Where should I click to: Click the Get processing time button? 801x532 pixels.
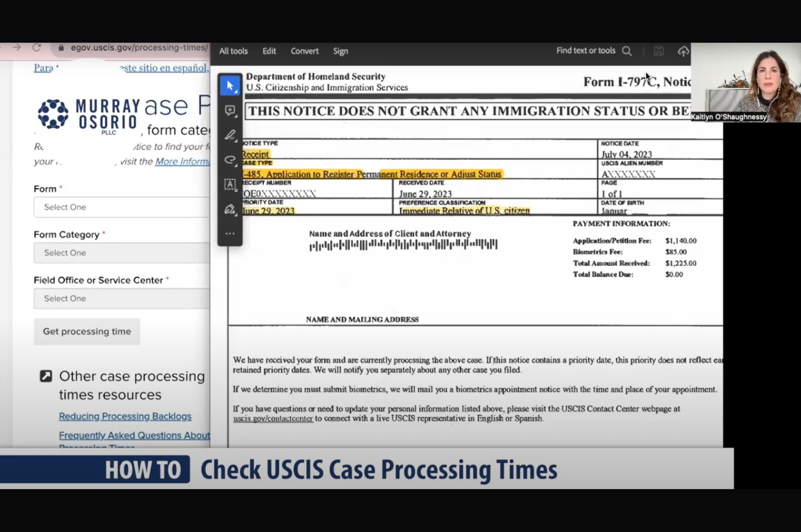(x=87, y=331)
